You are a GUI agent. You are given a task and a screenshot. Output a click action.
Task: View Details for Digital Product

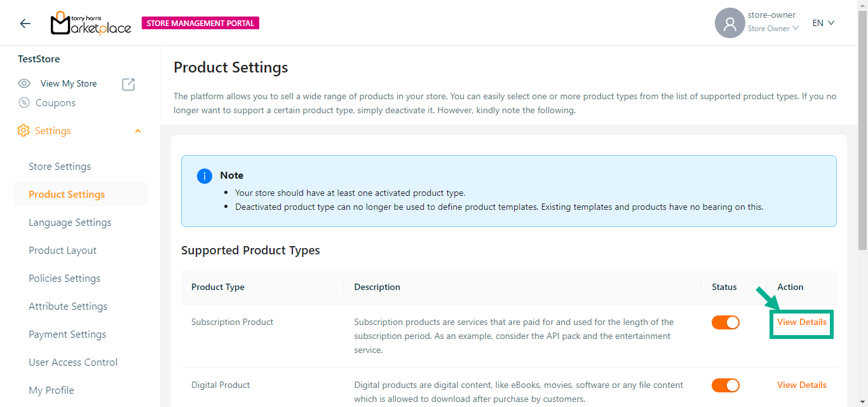[801, 385]
